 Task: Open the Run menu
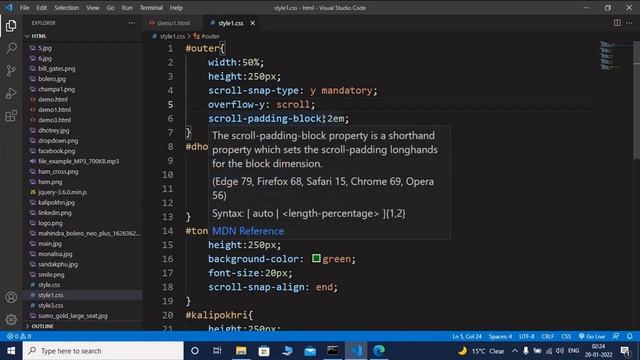point(127,8)
